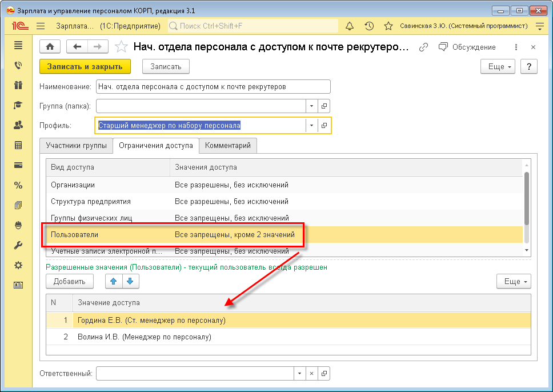Viewport: 553px width, 392px height.
Task: Copy link via the chain icon
Action: click(x=423, y=47)
